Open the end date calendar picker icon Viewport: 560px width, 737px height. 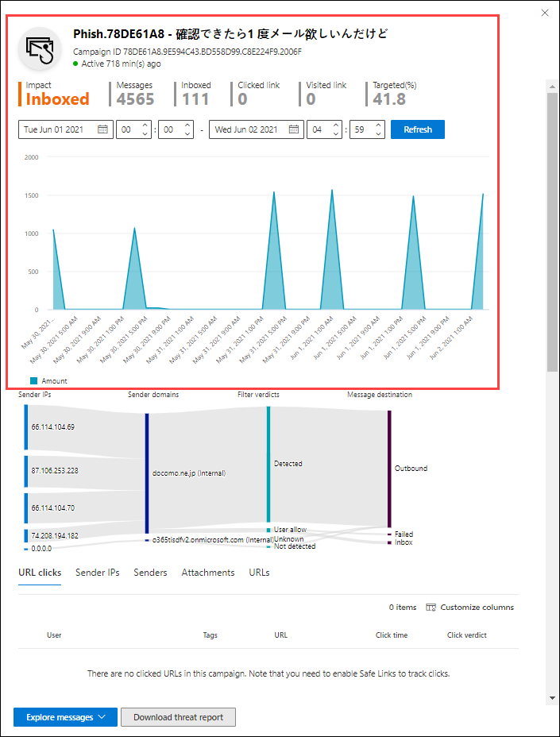click(x=293, y=129)
